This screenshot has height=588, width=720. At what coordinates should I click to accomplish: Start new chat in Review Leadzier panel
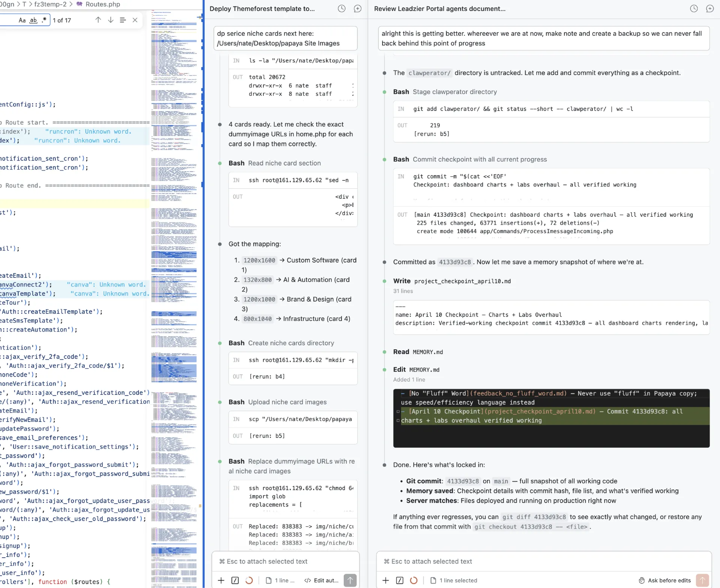[x=709, y=9]
